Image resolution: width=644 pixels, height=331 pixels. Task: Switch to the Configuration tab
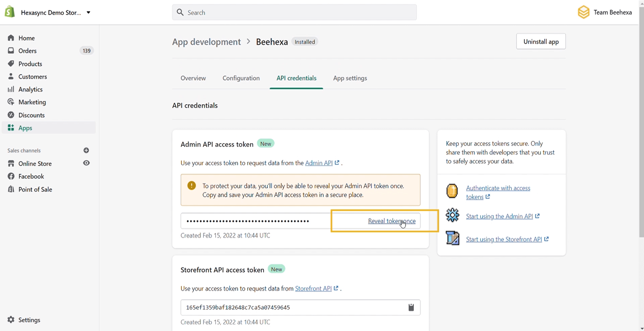241,78
